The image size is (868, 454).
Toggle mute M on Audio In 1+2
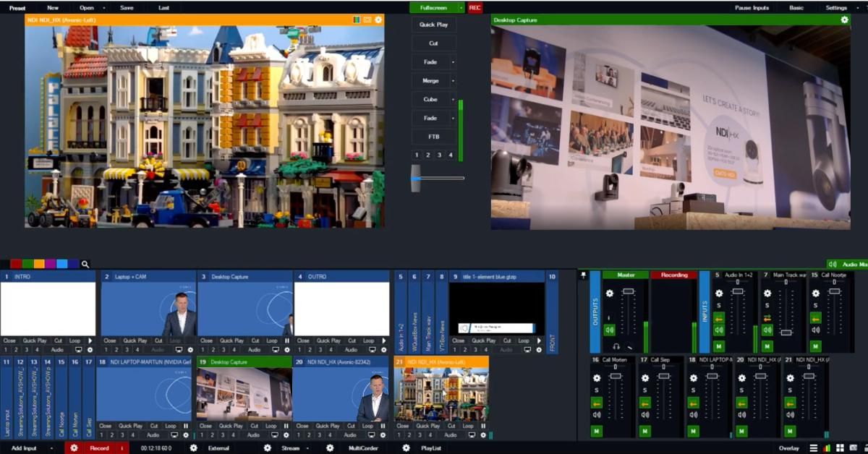click(719, 347)
